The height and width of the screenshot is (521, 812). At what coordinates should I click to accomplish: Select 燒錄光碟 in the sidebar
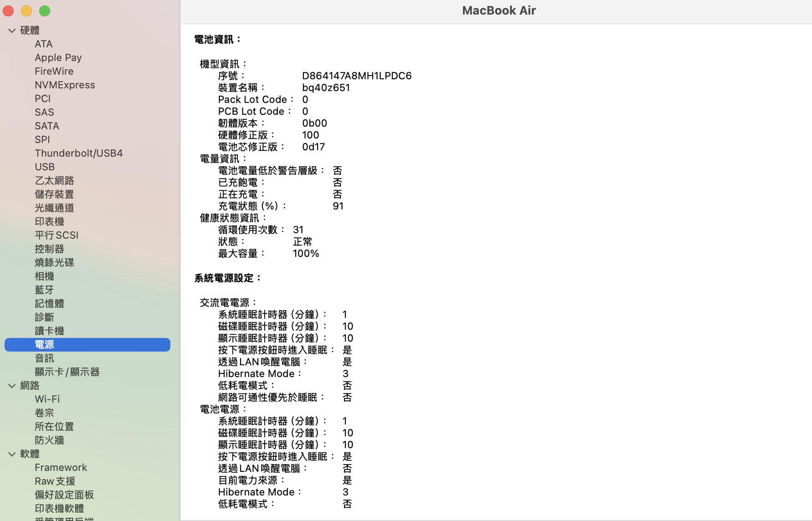pos(55,263)
